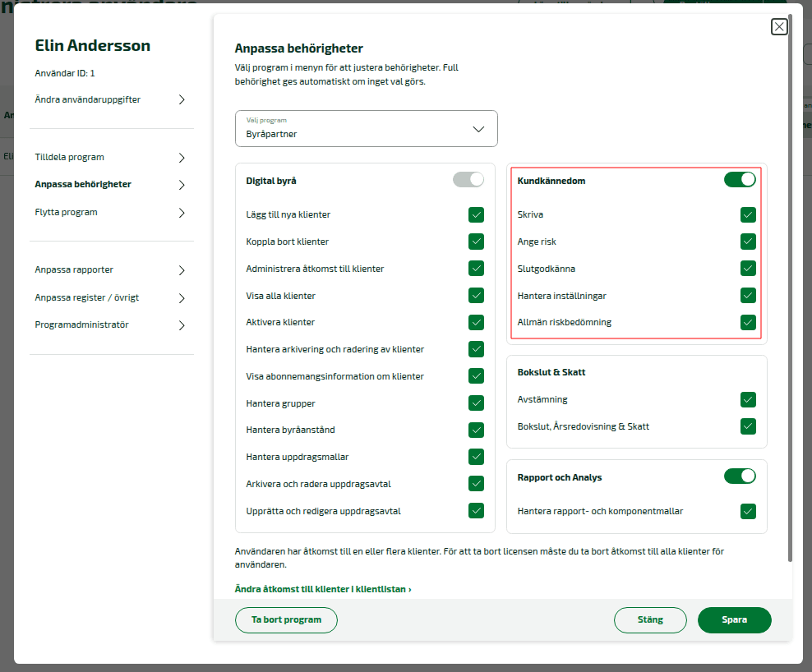812x672 pixels.
Task: Click the chevron beside Tilldela program
Action: (182, 158)
